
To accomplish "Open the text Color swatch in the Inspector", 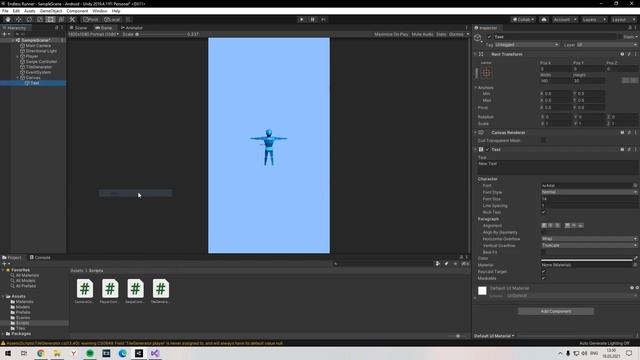I will (587, 258).
